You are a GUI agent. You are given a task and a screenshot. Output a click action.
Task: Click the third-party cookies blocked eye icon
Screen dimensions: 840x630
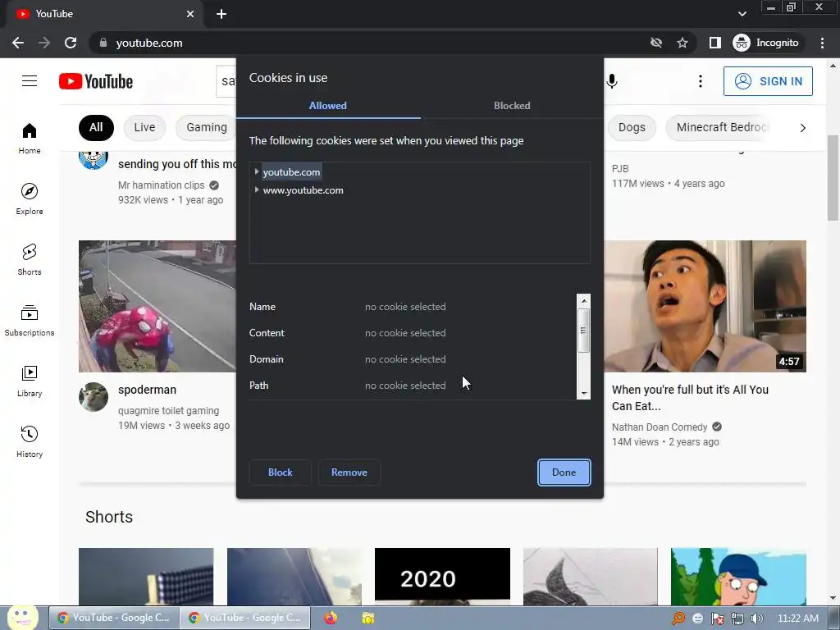(x=656, y=43)
